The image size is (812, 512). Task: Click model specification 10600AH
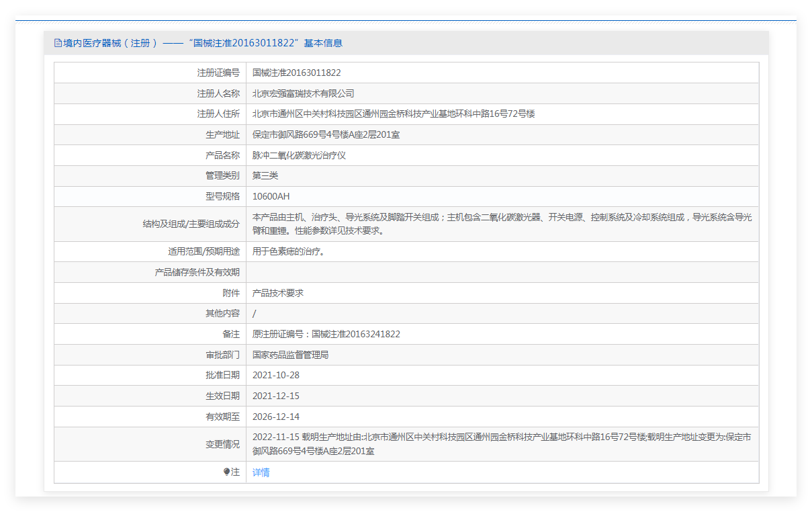[271, 197]
